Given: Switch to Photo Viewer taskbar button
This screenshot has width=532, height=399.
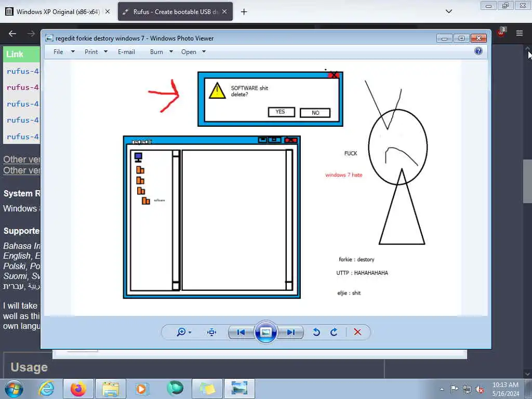Looking at the screenshot, I should (240, 389).
